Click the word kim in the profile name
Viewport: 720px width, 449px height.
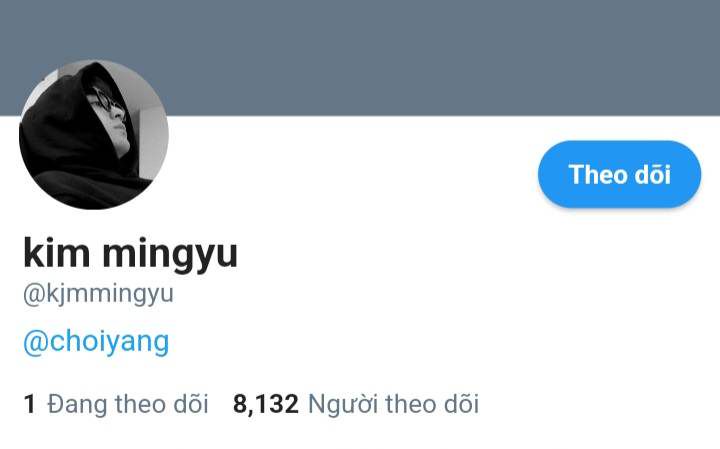click(56, 252)
